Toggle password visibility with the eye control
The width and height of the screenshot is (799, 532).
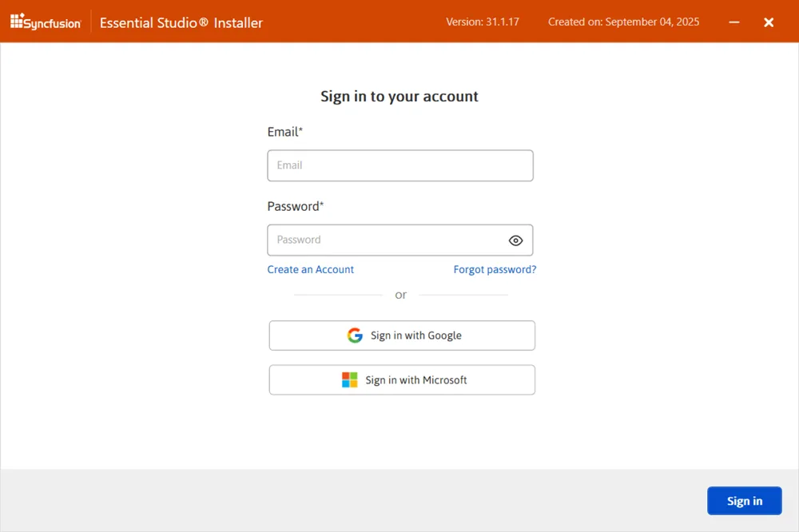coord(515,240)
